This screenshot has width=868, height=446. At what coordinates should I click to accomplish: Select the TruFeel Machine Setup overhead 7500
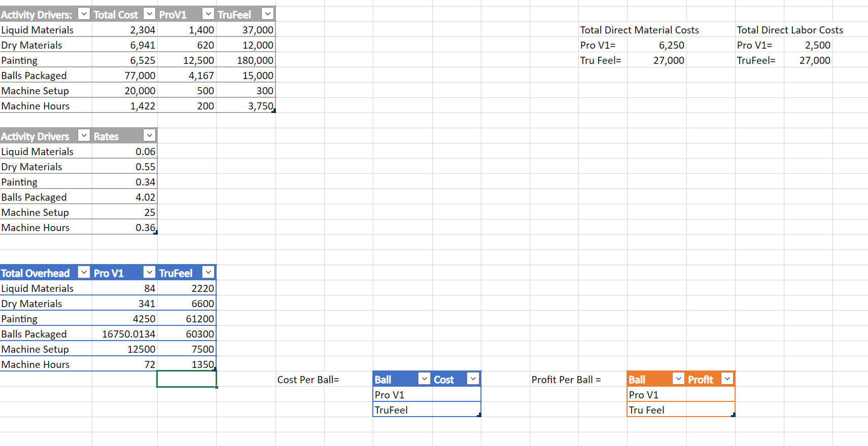coord(187,349)
